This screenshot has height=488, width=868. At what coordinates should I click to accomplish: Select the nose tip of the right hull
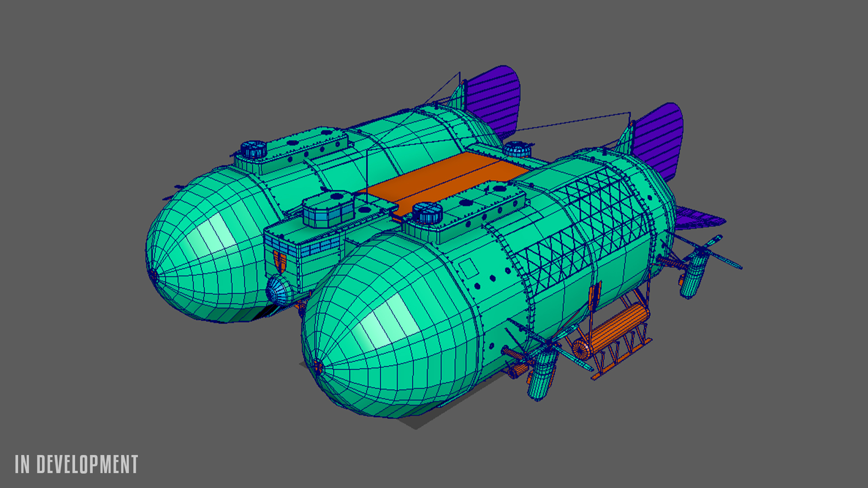[317, 367]
